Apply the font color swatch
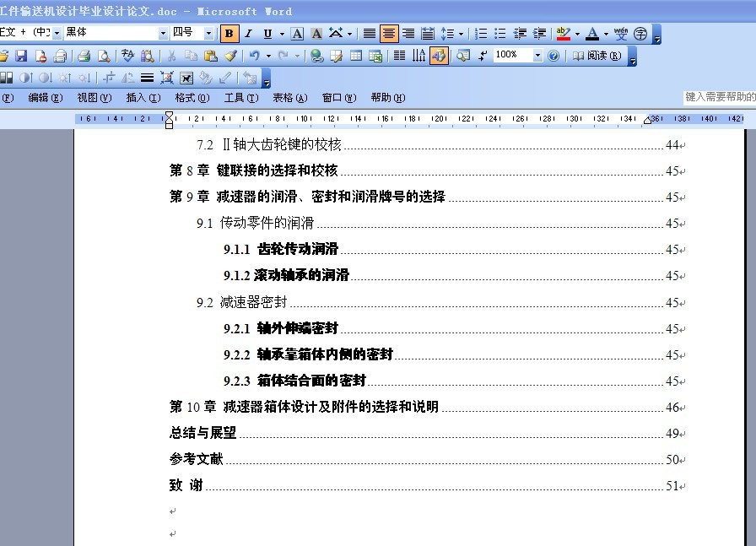Image resolution: width=756 pixels, height=546 pixels. (592, 33)
